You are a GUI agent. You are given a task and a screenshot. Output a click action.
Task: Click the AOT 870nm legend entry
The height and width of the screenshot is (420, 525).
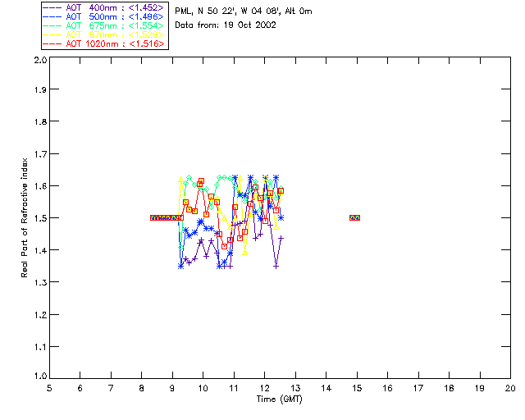click(x=103, y=34)
